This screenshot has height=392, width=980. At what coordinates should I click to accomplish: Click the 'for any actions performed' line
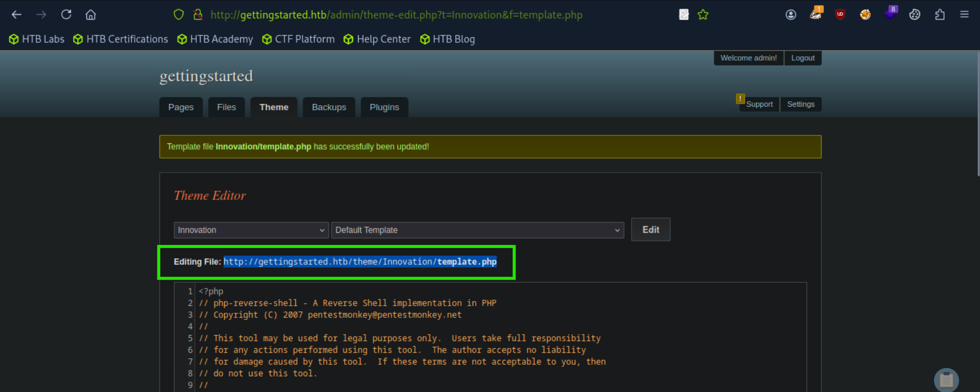pos(392,350)
